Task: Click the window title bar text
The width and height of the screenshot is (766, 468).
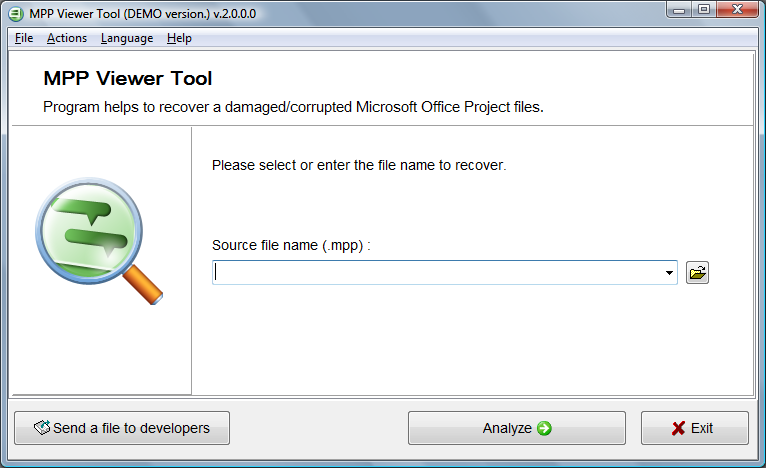Action: tap(143, 14)
